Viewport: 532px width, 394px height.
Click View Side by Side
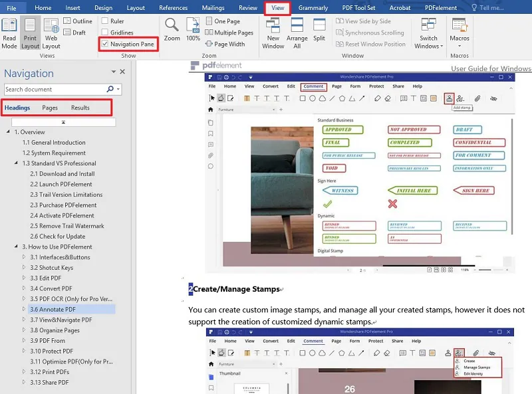[363, 21]
